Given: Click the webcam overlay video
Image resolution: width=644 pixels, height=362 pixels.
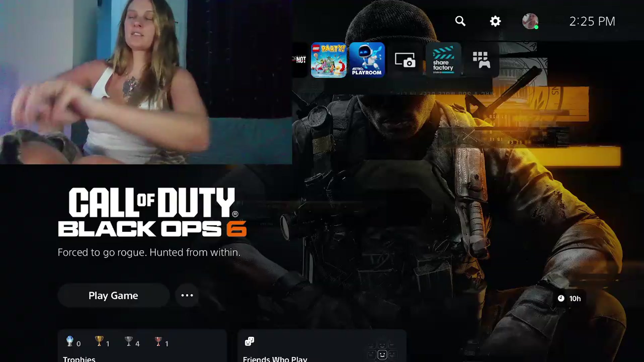Looking at the screenshot, I should (146, 82).
